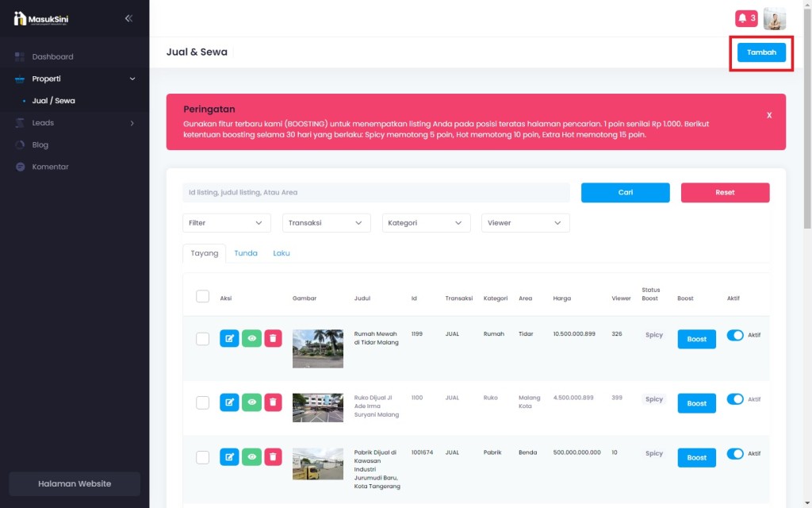Image resolution: width=812 pixels, height=508 pixels.
Task: Open the notification bell with 3 alerts
Action: pos(746,18)
